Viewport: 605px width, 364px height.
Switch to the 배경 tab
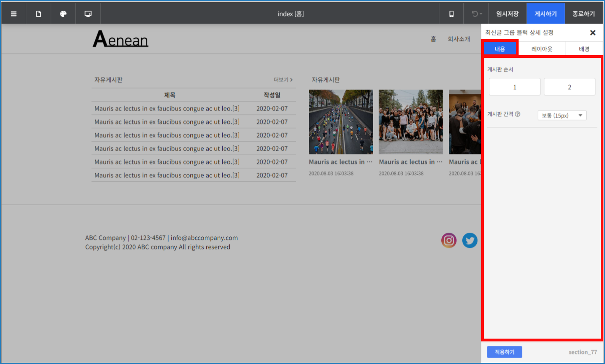tap(584, 49)
